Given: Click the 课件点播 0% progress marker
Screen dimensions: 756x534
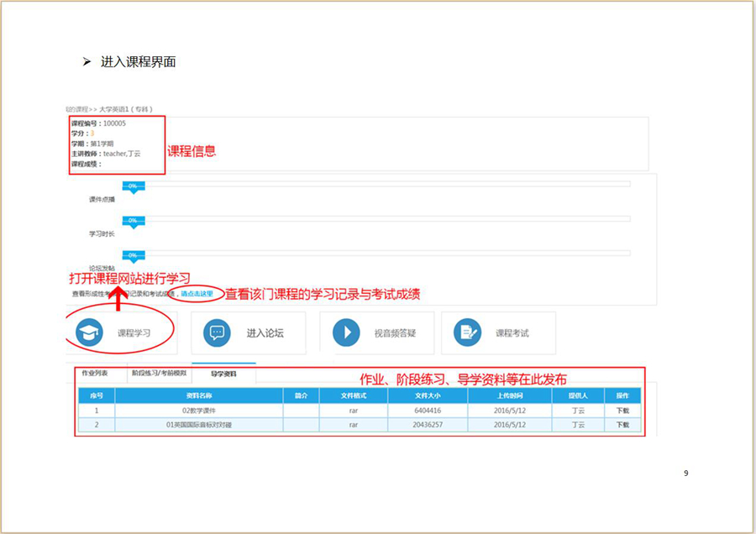Looking at the screenshot, I should pyautogui.click(x=133, y=186).
